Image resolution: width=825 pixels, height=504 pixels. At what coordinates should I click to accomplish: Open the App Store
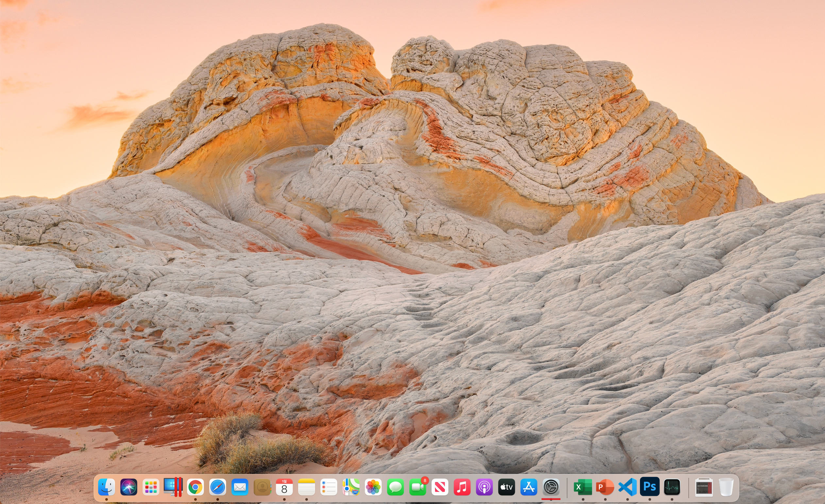pos(529,487)
